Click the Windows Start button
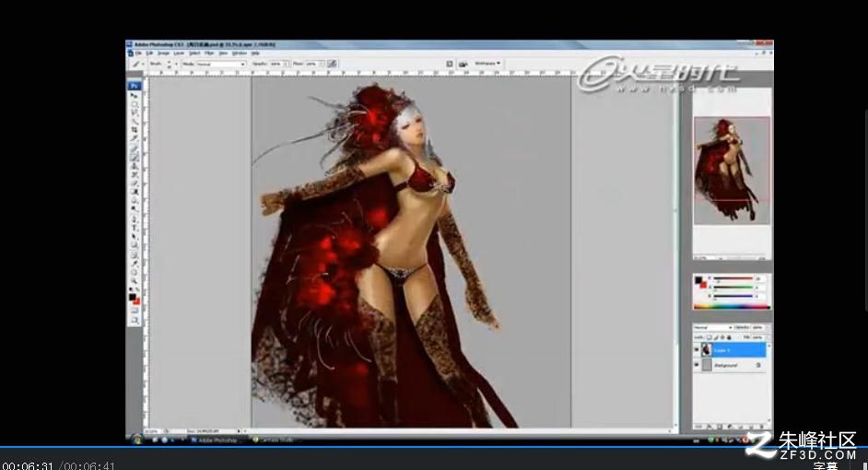The height and width of the screenshot is (470, 868). [136, 440]
